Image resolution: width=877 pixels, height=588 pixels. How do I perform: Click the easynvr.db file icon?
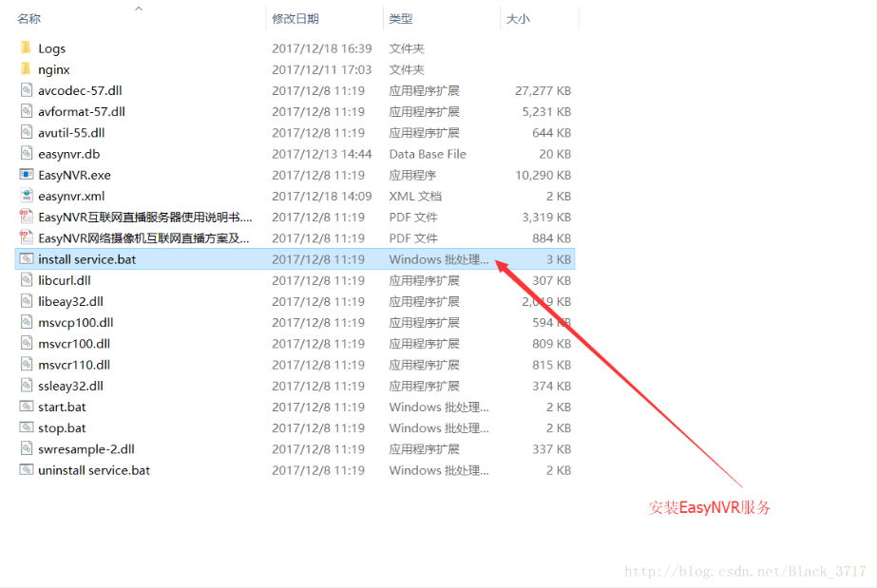27,153
